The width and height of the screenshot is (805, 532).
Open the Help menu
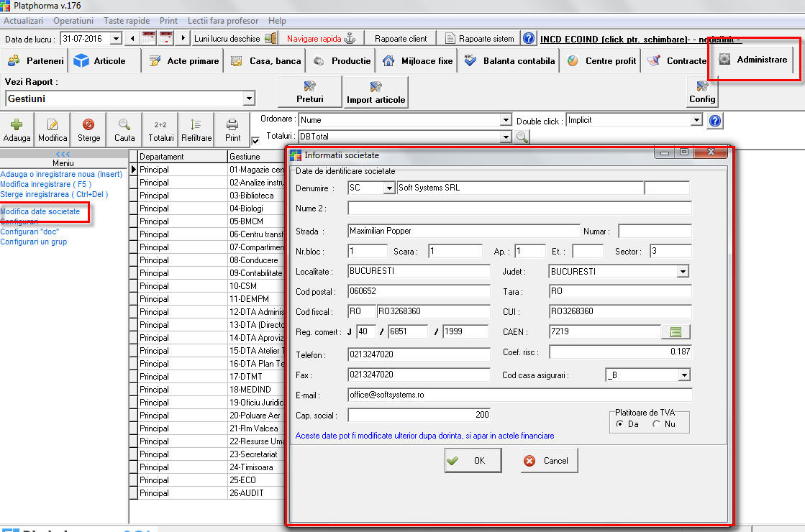(x=277, y=21)
